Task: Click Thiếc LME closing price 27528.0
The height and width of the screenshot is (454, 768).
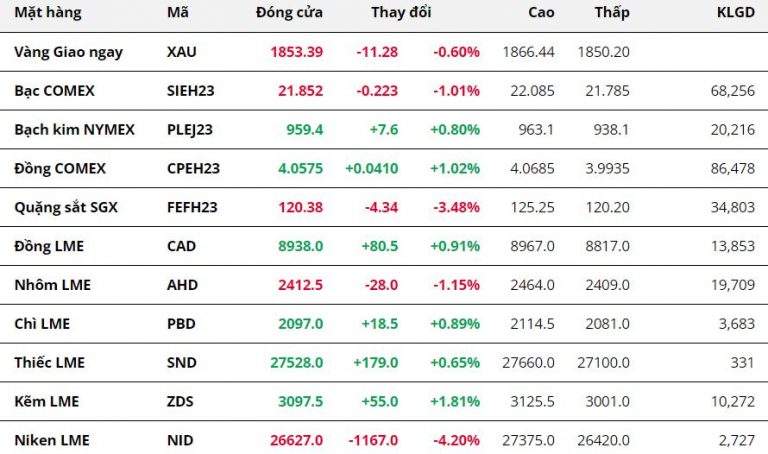Action: tap(296, 362)
